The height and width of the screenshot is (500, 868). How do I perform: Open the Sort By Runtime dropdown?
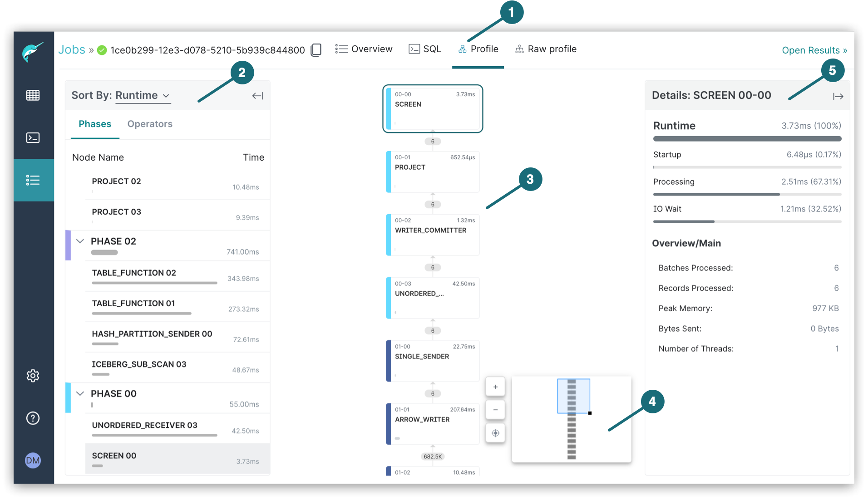pos(143,96)
